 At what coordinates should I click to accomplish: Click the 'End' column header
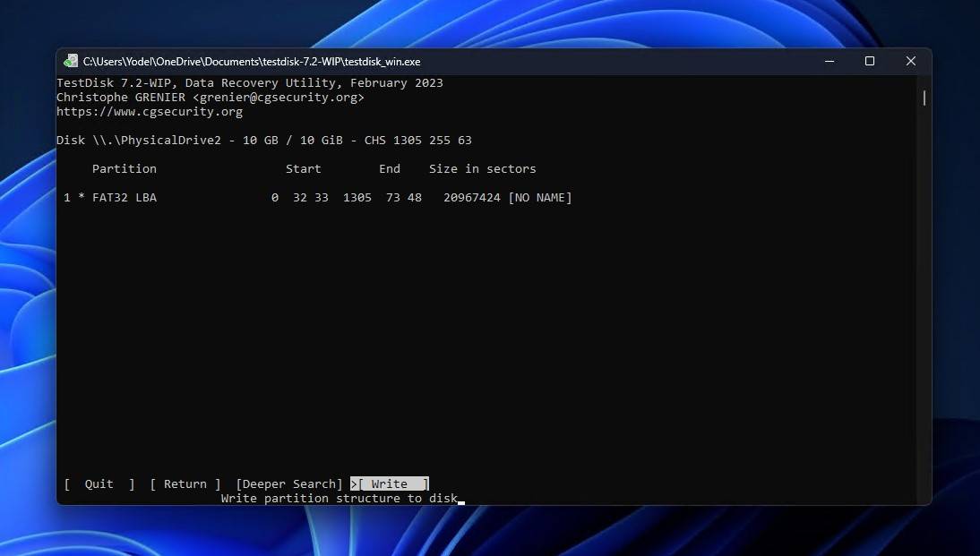click(390, 169)
